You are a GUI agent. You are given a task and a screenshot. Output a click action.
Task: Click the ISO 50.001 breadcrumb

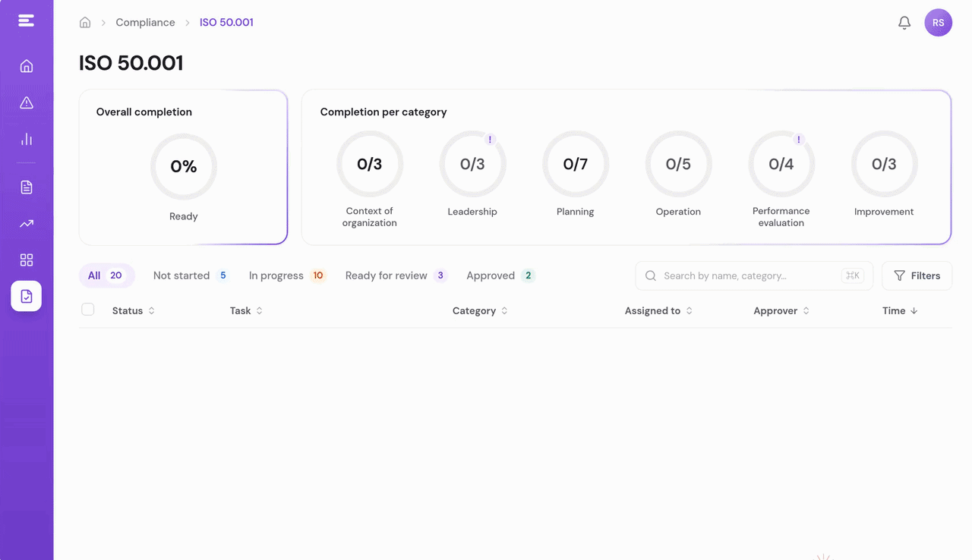point(226,23)
